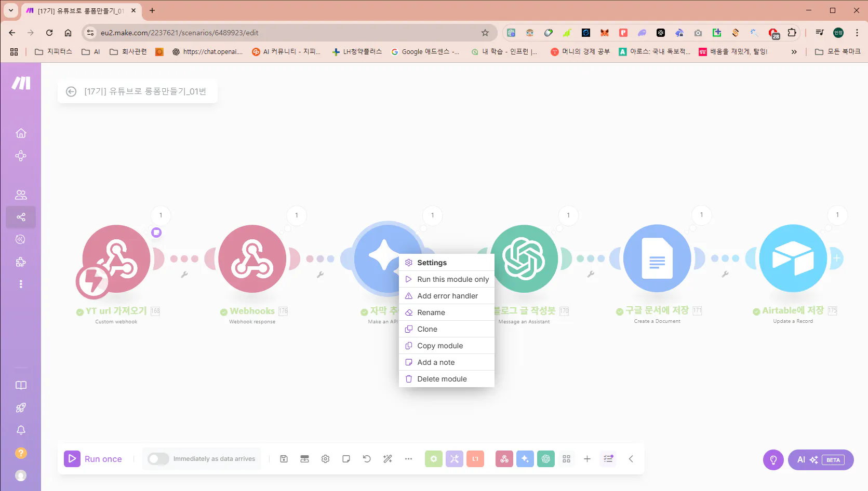Collapse the bottom toolbar with the chevron
The image size is (868, 491).
point(631,459)
